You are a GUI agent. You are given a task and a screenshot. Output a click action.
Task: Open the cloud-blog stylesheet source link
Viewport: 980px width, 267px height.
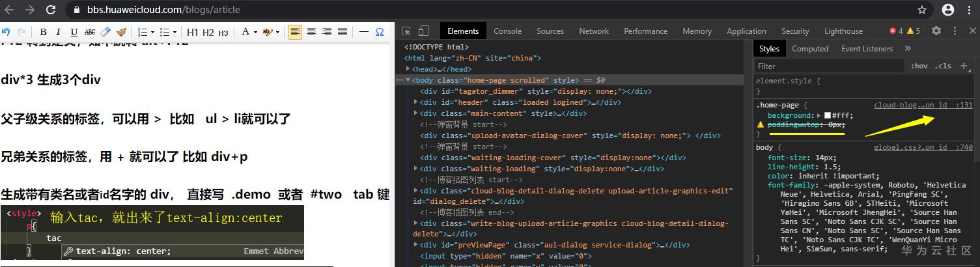tap(923, 105)
